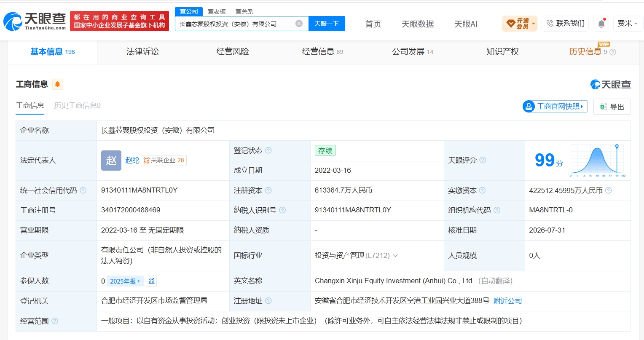Clear the search box text

[x=299, y=24]
